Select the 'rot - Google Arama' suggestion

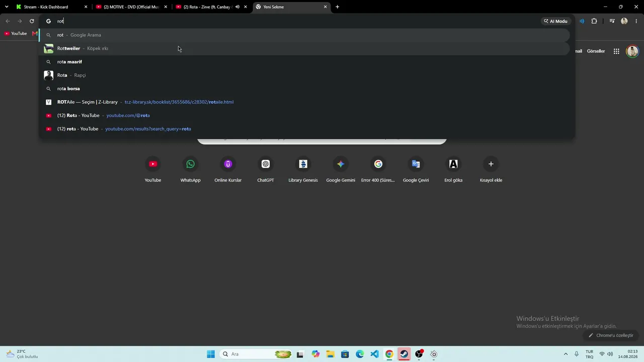[x=304, y=35]
